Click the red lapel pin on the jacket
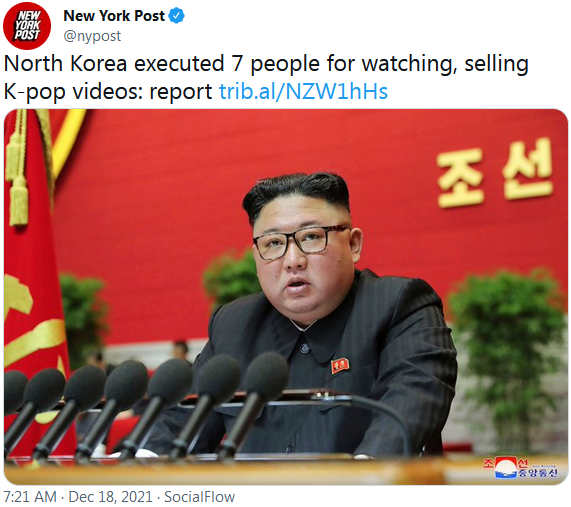571x507 pixels. pos(340,366)
